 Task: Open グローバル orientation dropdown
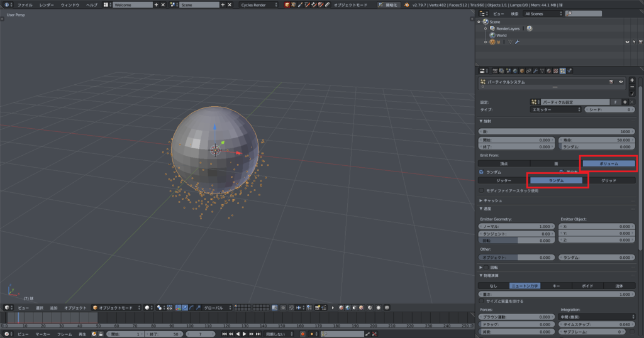coord(218,308)
